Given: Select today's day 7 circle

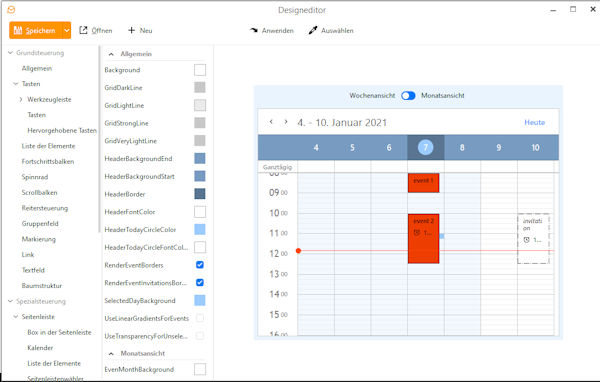Looking at the screenshot, I should click(x=426, y=147).
